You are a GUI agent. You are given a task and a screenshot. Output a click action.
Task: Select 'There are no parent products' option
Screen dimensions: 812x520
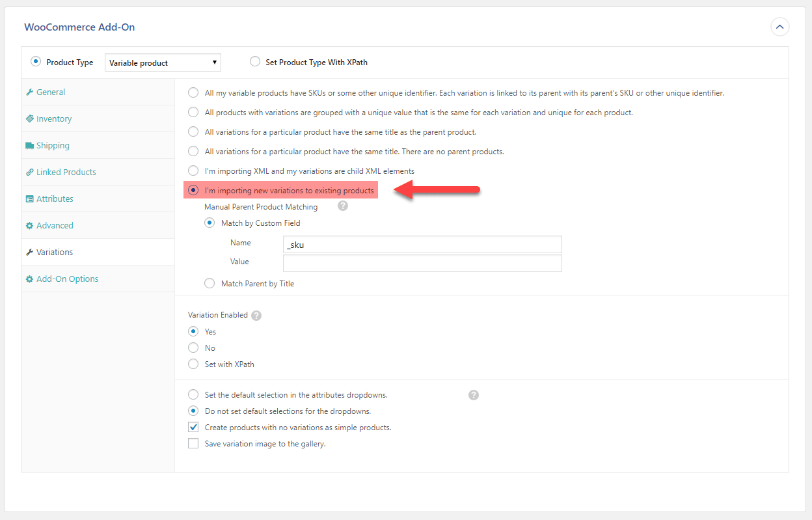coord(193,151)
